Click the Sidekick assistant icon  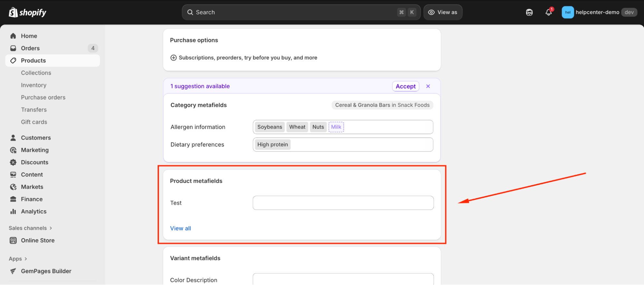click(529, 12)
